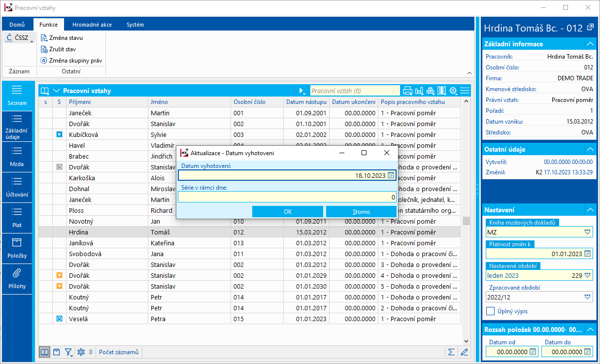600x364 pixels.
Task: Click the Série v rámci dne input field
Action: click(x=287, y=197)
